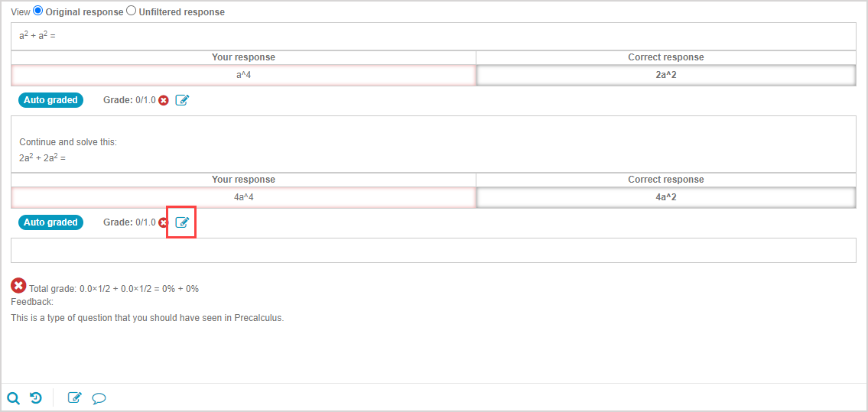
Task: Click the 2a^2 correct response field
Action: pos(665,75)
